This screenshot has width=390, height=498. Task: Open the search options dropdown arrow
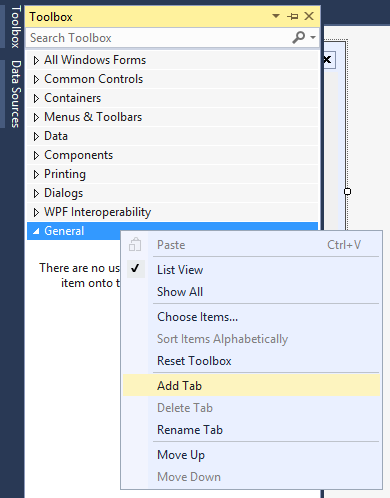[313, 37]
